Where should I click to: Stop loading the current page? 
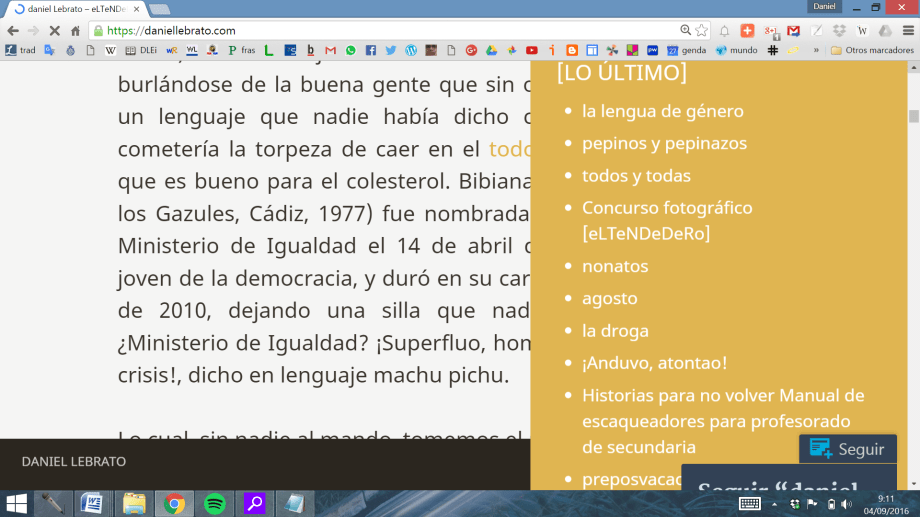pos(54,31)
